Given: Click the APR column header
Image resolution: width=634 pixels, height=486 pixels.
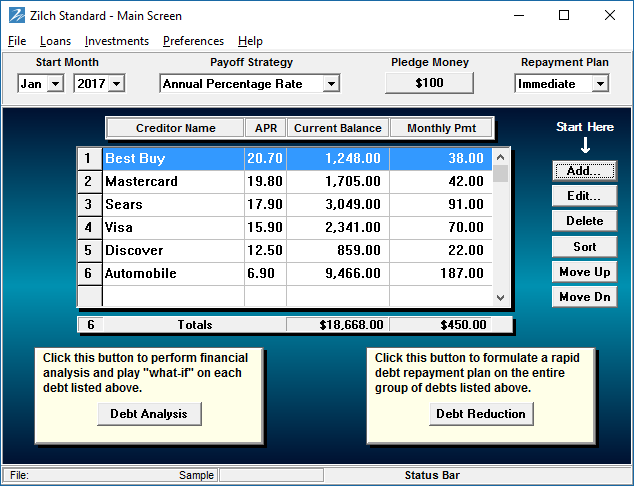Looking at the screenshot, I should pyautogui.click(x=266, y=128).
